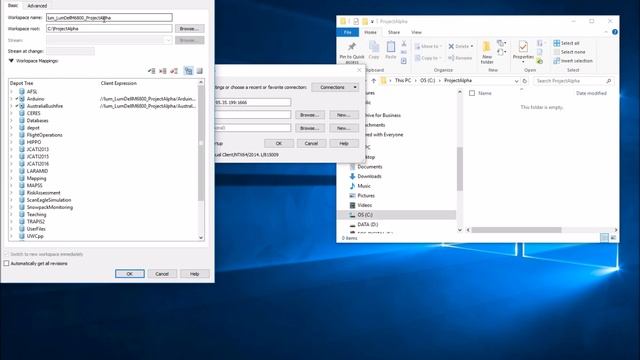Select View ribbon tab in Explorer
640x360 pixels.
(416, 32)
